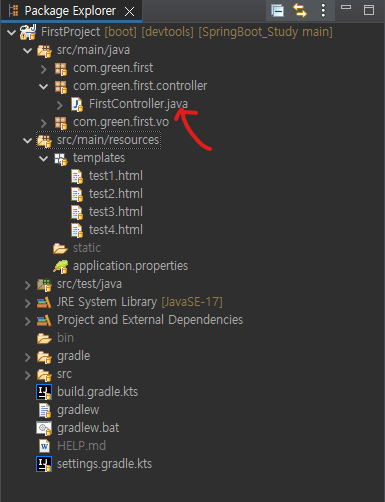Screen dimensions: 385x502
Task: Click the application.properties leaf icon
Action: click(61, 266)
